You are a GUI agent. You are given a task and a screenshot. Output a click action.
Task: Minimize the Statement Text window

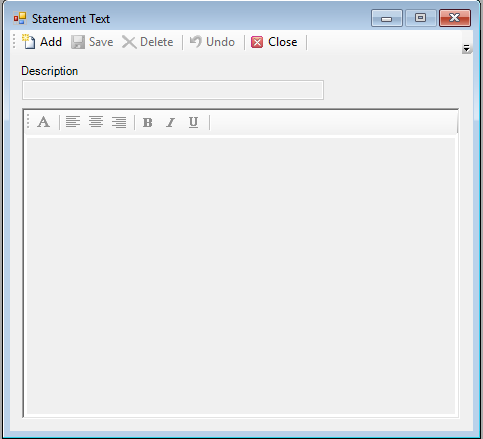tap(387, 18)
